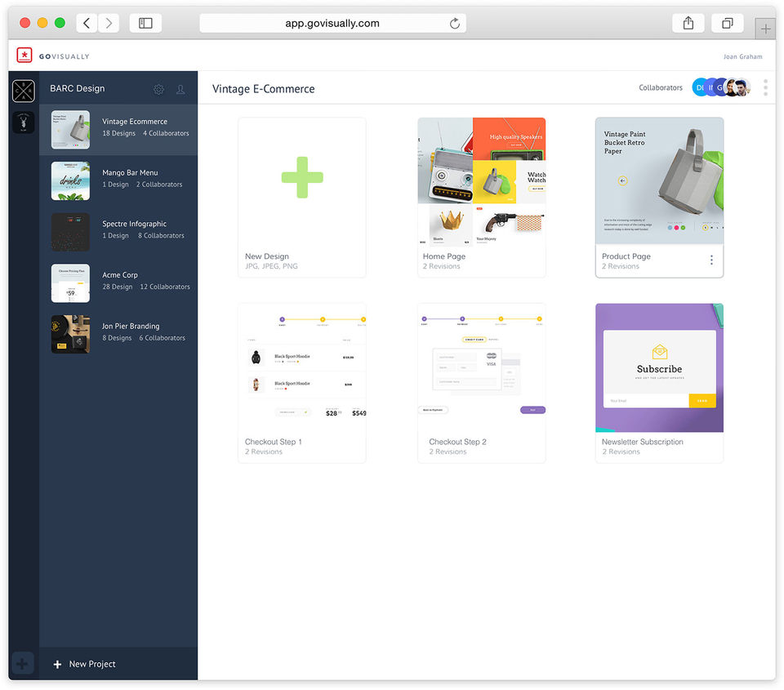Open Mango Bar Menu project
The width and height of the screenshot is (784, 690).
pos(118,180)
